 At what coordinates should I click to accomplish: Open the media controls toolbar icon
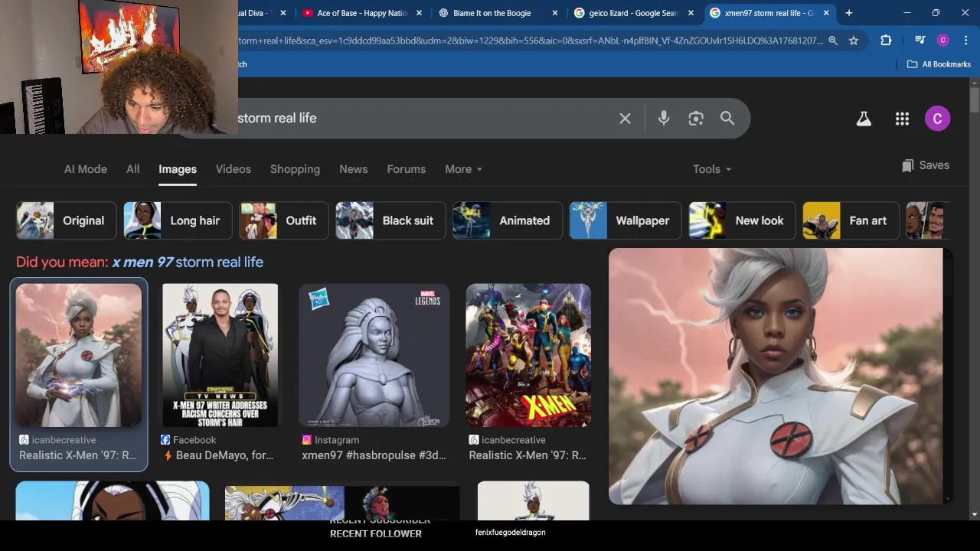click(x=920, y=41)
